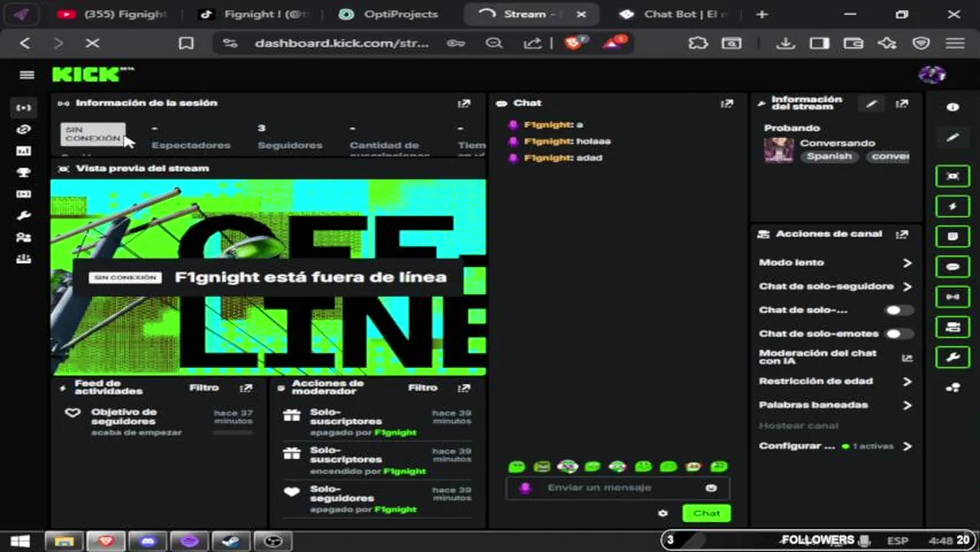Screen dimensions: 980x552
Task: Switch to the TikTok Figniight tab
Action: pyautogui.click(x=256, y=14)
